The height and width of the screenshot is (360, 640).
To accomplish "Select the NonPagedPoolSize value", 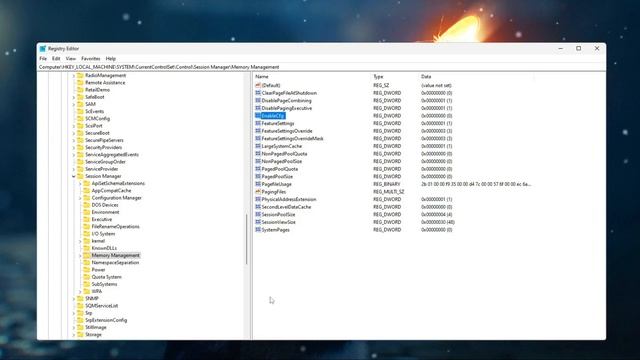I will tap(282, 161).
